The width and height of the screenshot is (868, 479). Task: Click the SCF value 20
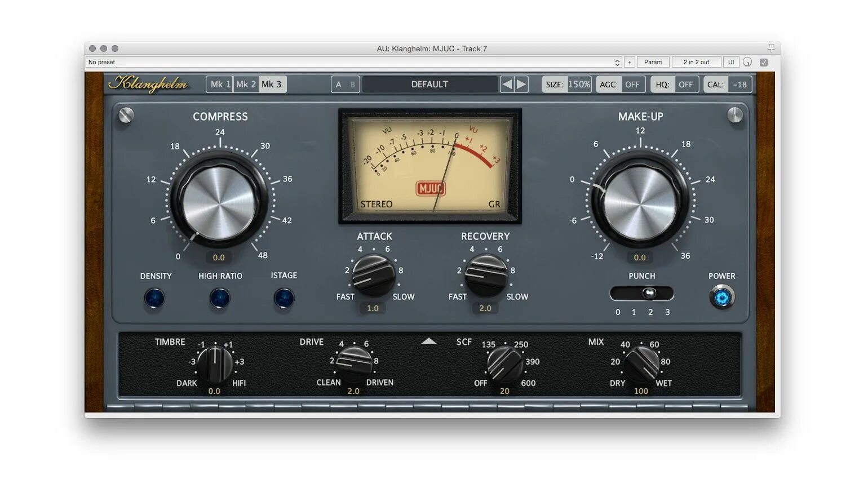(504, 391)
